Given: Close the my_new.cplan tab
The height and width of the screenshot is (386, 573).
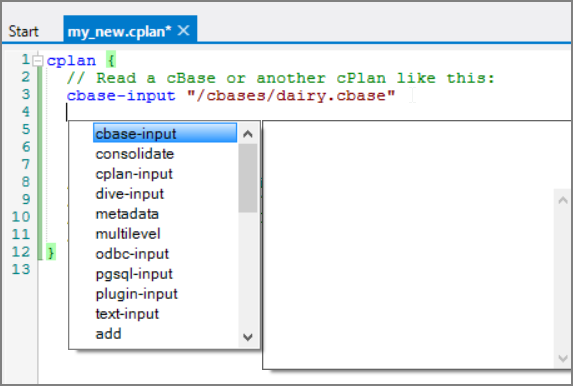Looking at the screenshot, I should 183,31.
